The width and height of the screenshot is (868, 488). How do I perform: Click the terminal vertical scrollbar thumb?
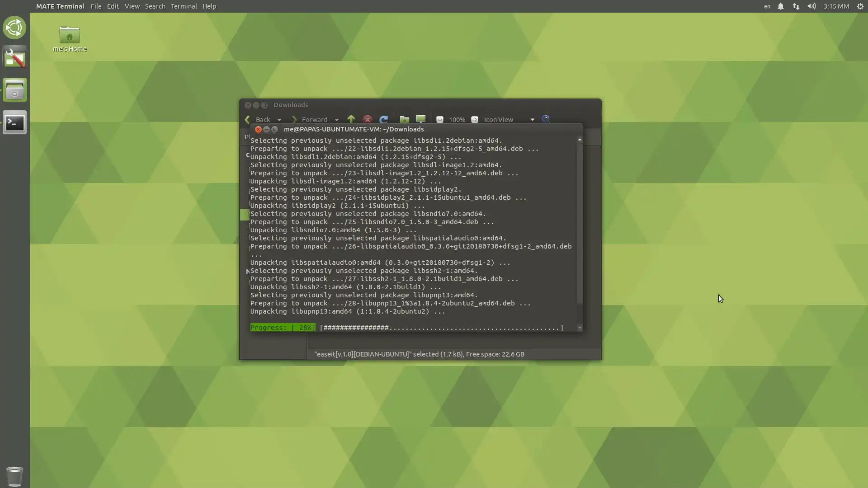coord(580,224)
